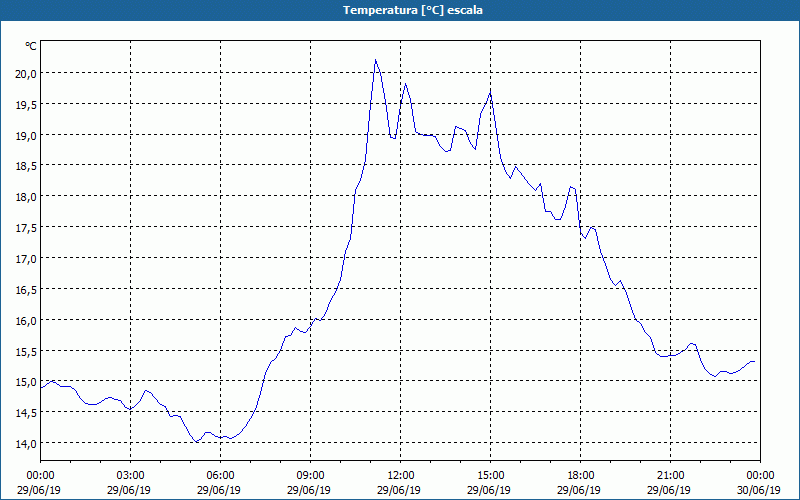Click the 30/06/19 date label
Image resolution: width=800 pixels, height=500 pixels.
(759, 490)
